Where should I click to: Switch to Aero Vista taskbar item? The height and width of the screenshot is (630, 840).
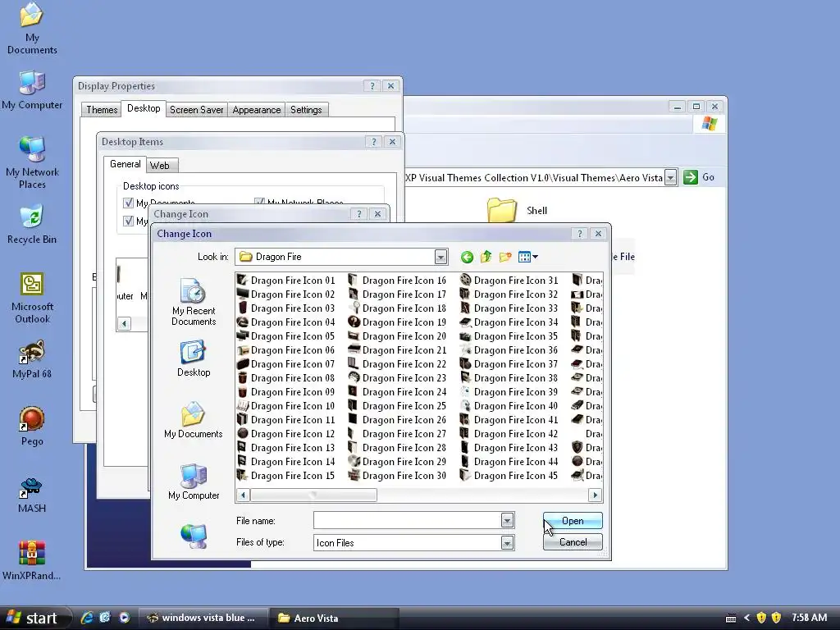[x=334, y=618]
